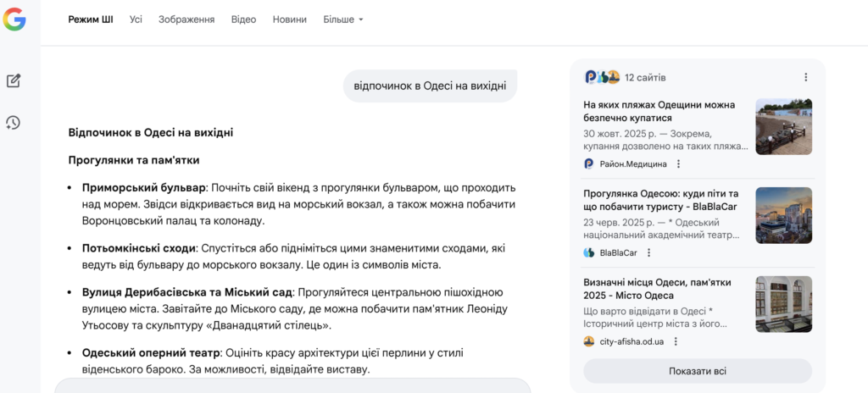Focus the input field at page bottom
Viewport: 868px width, 393px height.
292,386
